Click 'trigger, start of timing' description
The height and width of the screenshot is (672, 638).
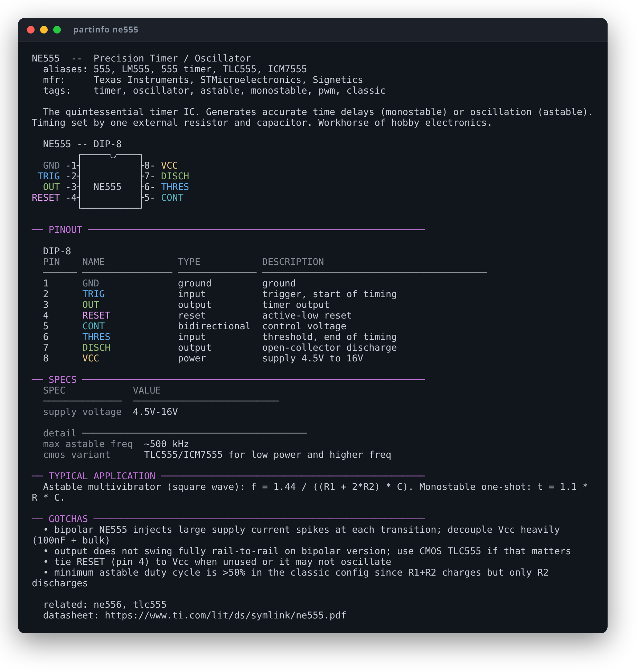click(329, 294)
